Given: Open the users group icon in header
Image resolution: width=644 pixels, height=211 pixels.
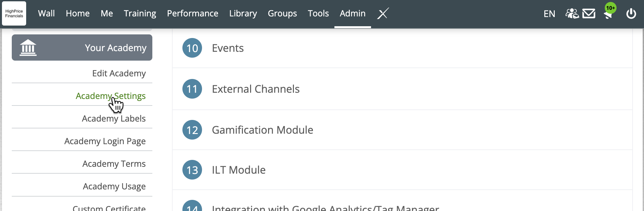Looking at the screenshot, I should coord(572,13).
